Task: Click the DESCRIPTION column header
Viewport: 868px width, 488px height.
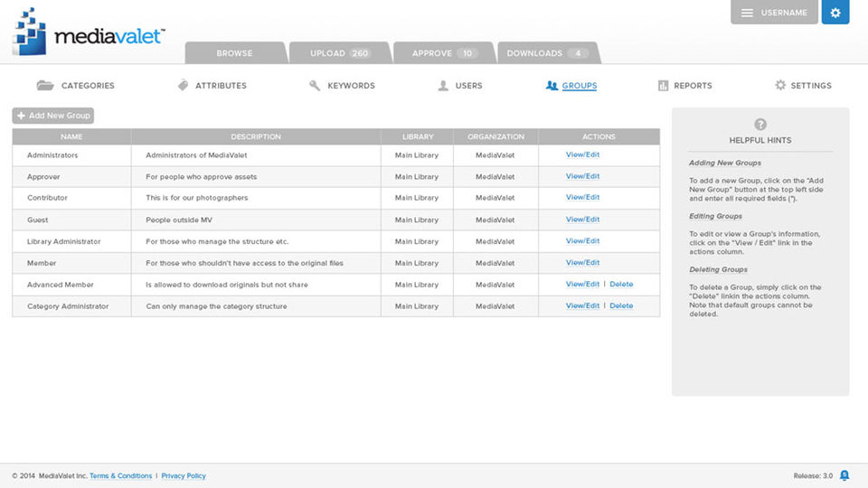Action: click(x=256, y=136)
